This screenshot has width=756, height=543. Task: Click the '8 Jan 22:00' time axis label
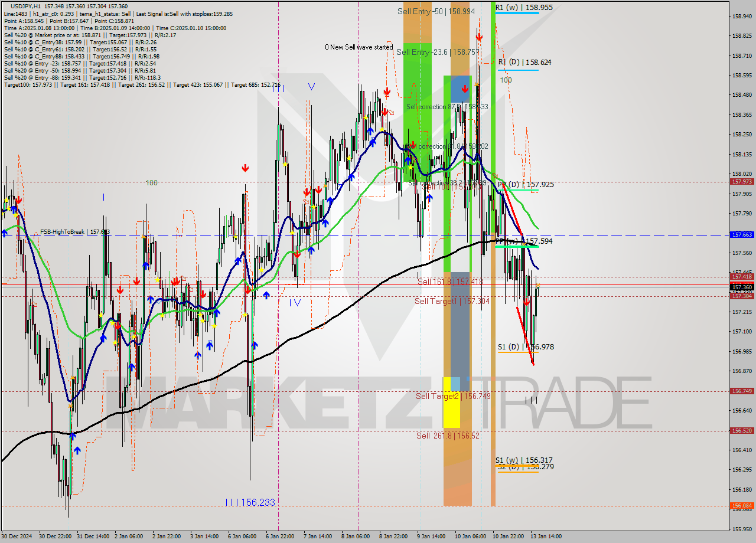tap(394, 537)
